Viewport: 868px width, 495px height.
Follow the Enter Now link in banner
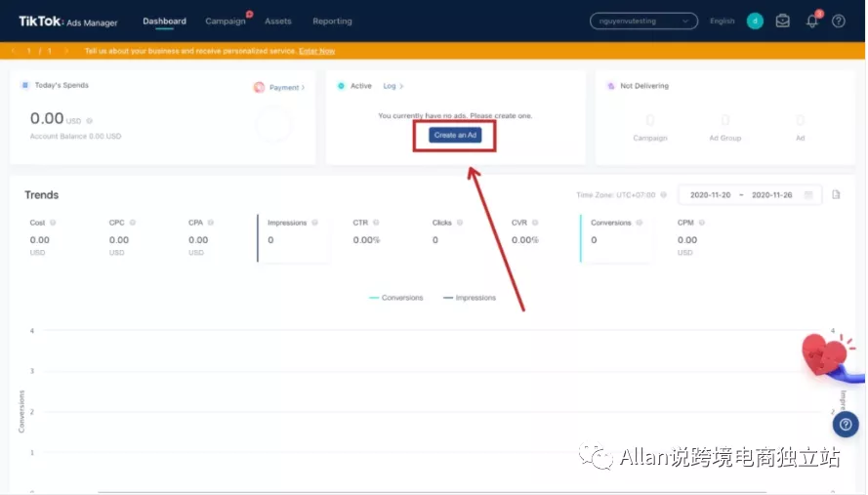coord(316,51)
